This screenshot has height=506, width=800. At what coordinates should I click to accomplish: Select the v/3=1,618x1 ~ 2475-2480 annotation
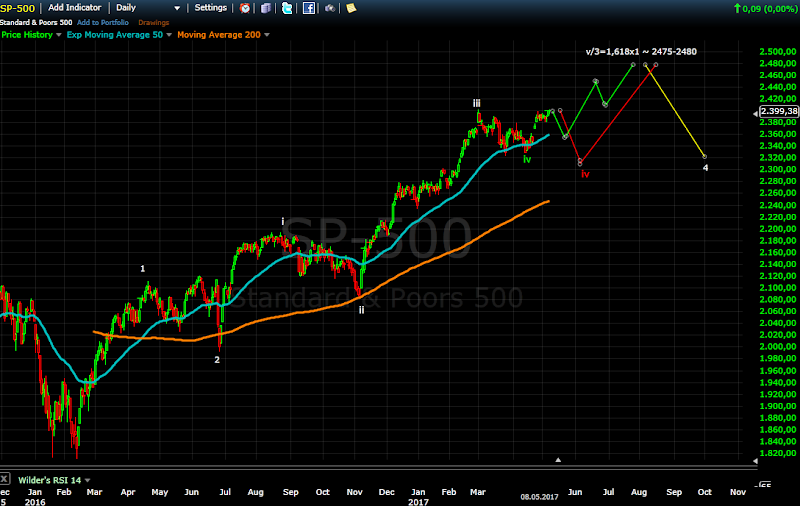(641, 52)
